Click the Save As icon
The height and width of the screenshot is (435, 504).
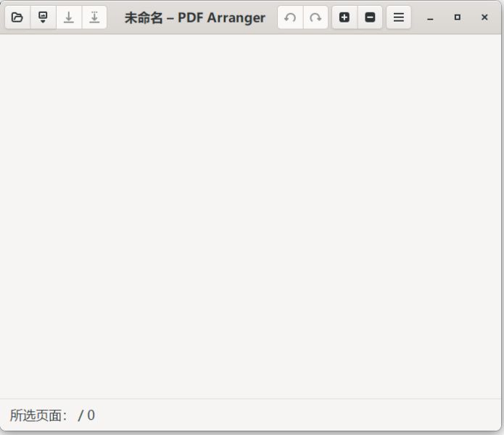94,17
